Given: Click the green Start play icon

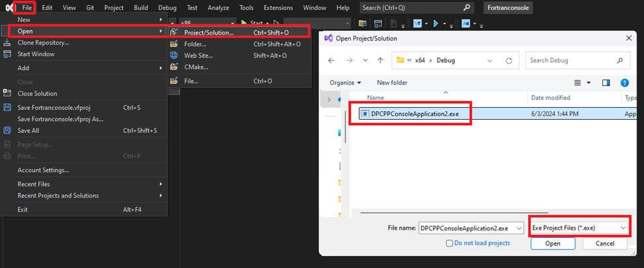Looking at the screenshot, I should pyautogui.click(x=244, y=23).
